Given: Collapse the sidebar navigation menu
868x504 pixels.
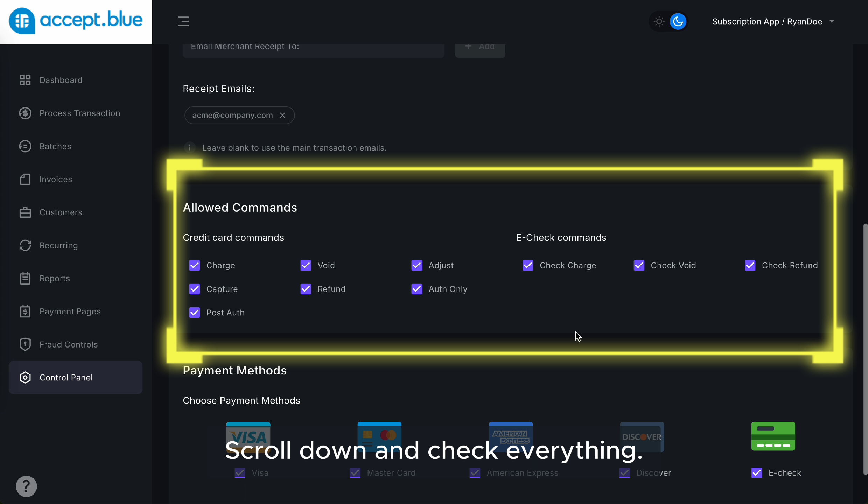Looking at the screenshot, I should (183, 21).
